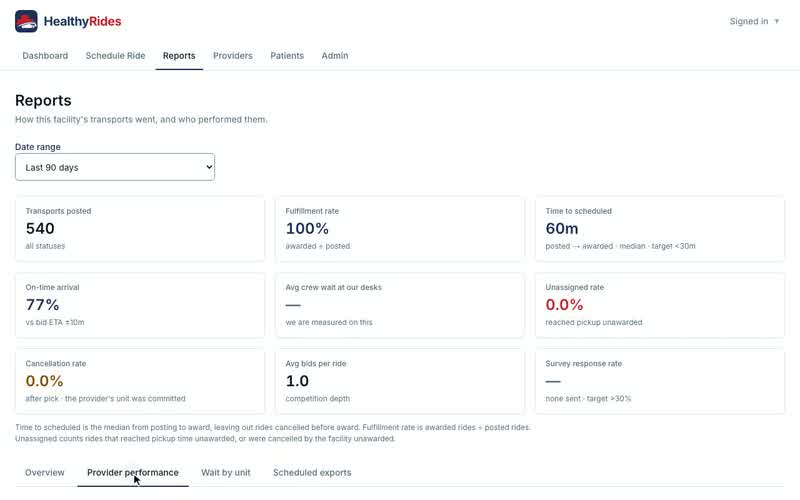Screen dimensions: 800x500
Task: Go to the Dashboard nav tab
Action: [x=45, y=56]
